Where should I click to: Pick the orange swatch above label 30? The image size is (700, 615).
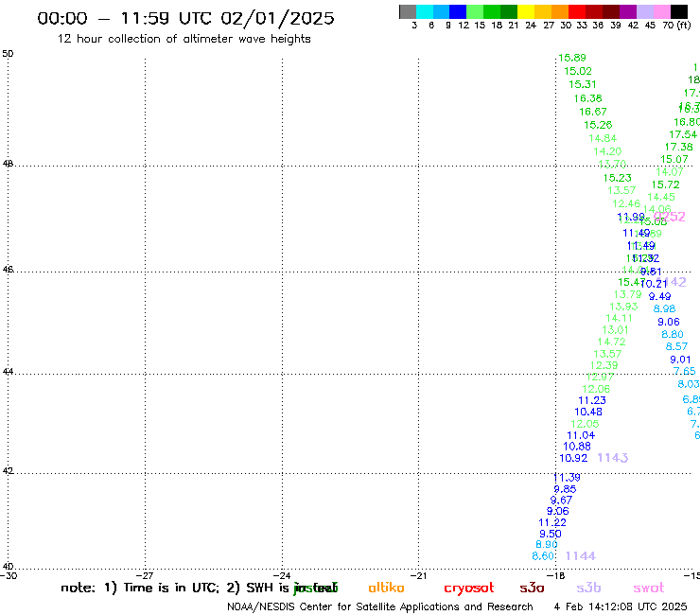click(560, 11)
